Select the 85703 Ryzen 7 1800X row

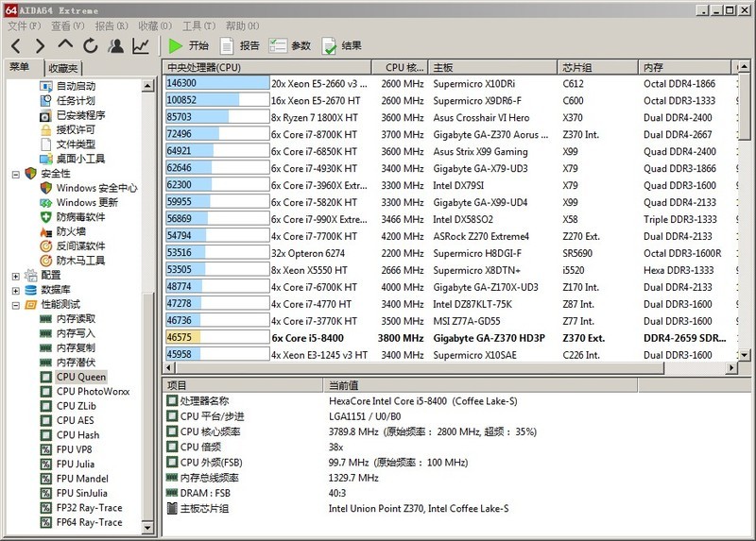coord(451,117)
